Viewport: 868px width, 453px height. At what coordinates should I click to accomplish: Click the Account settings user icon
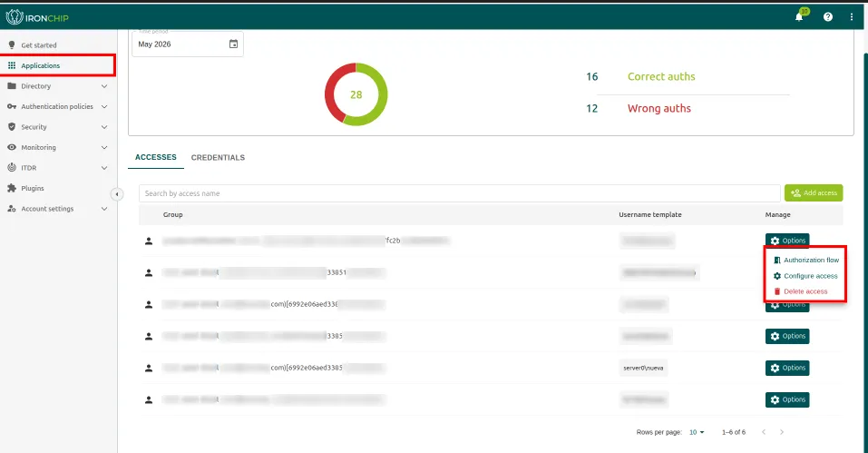[x=12, y=209]
